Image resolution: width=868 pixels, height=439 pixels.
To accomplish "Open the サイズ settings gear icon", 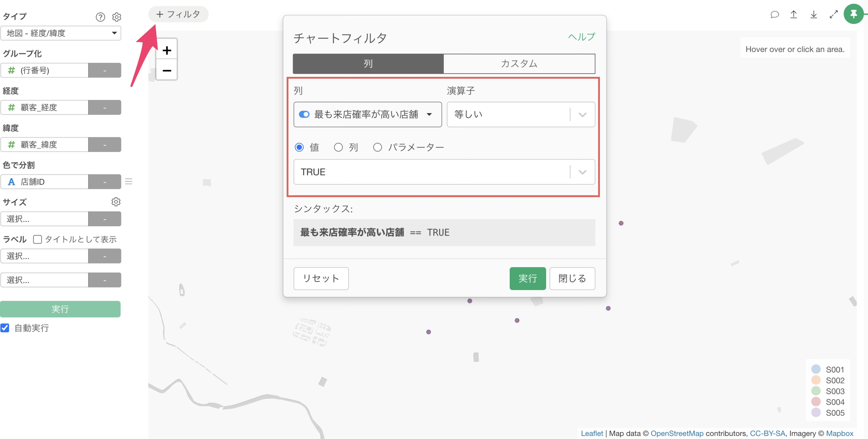I will click(116, 202).
